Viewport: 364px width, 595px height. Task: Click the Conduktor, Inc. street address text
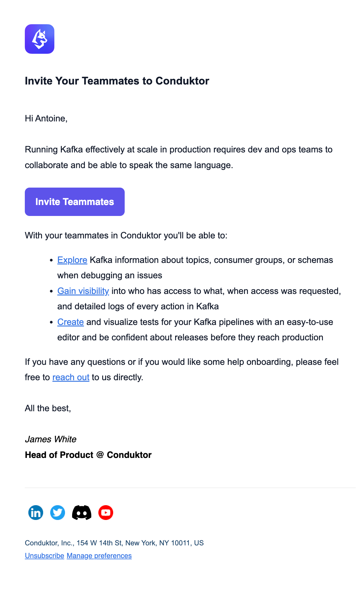[114, 543]
